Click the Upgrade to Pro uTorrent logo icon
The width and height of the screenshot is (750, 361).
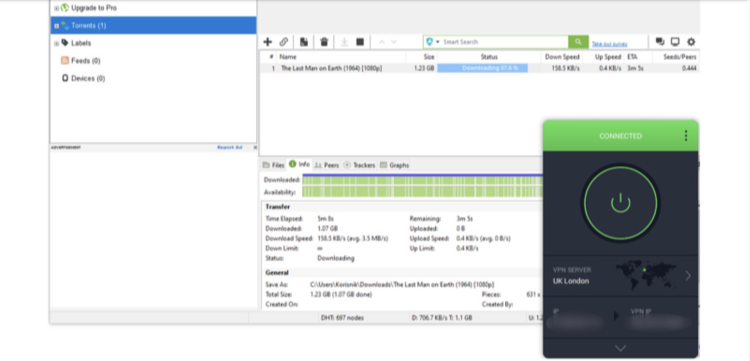[65, 8]
